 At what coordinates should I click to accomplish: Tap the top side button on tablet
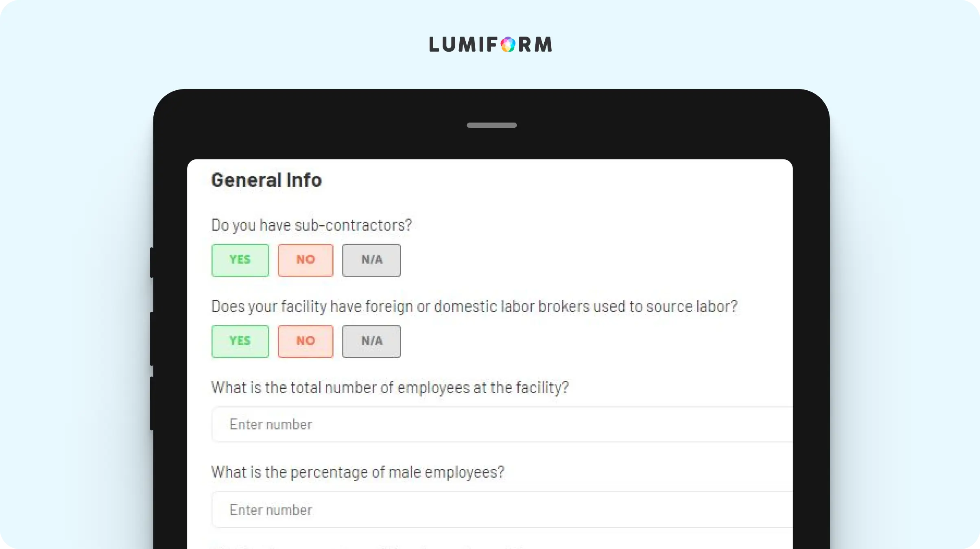pyautogui.click(x=152, y=263)
